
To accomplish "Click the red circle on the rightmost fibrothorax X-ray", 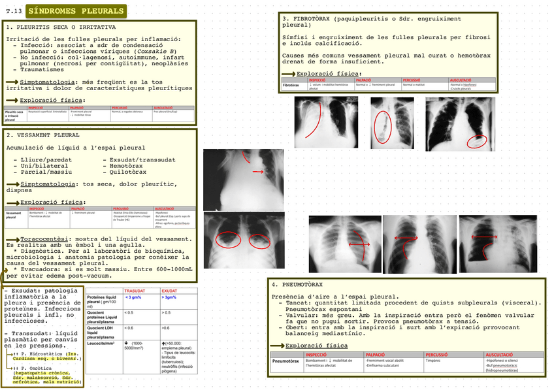I will tap(480, 139).
